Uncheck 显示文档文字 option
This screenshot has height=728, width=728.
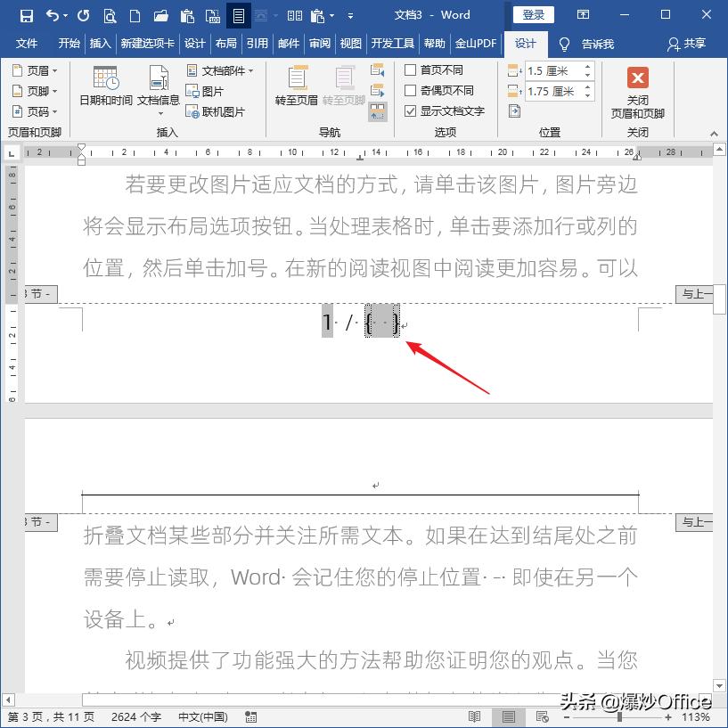click(408, 110)
